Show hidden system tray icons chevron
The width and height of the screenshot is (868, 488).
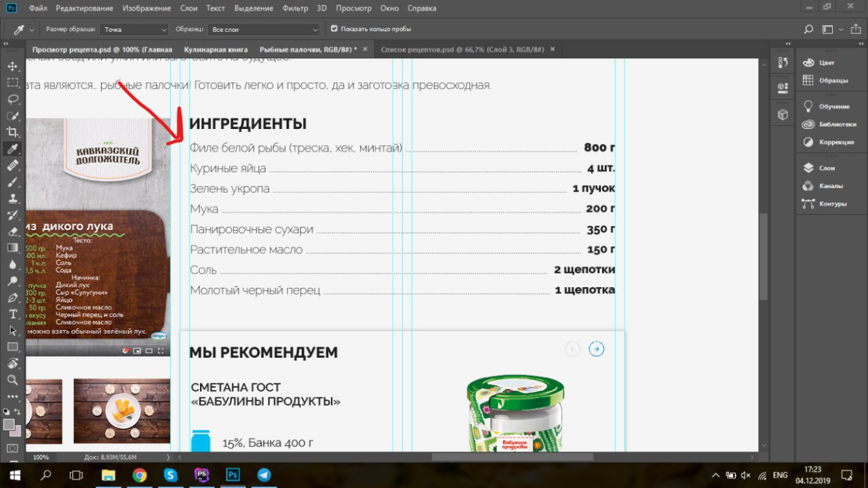click(x=716, y=475)
